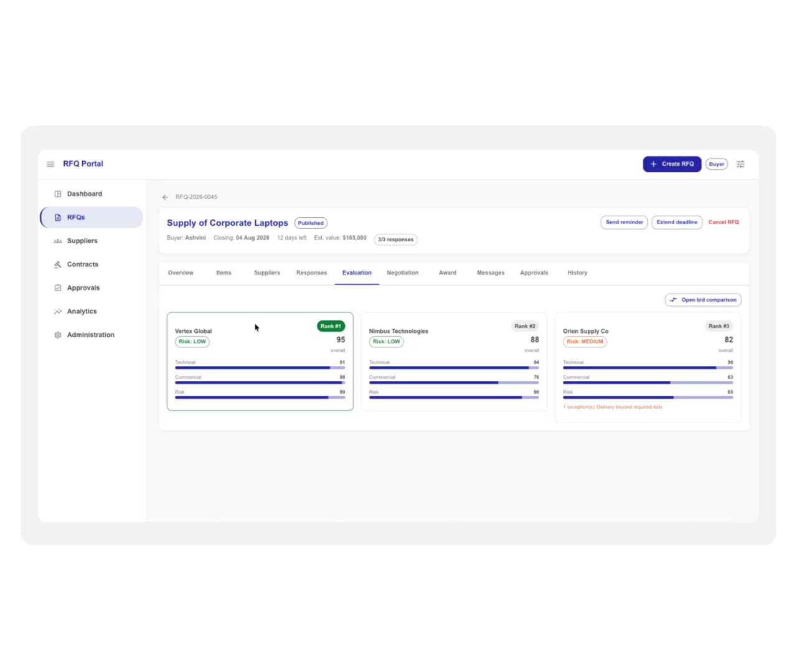The height and width of the screenshot is (672, 797).
Task: Click the Analytics chart icon
Action: coord(58,312)
